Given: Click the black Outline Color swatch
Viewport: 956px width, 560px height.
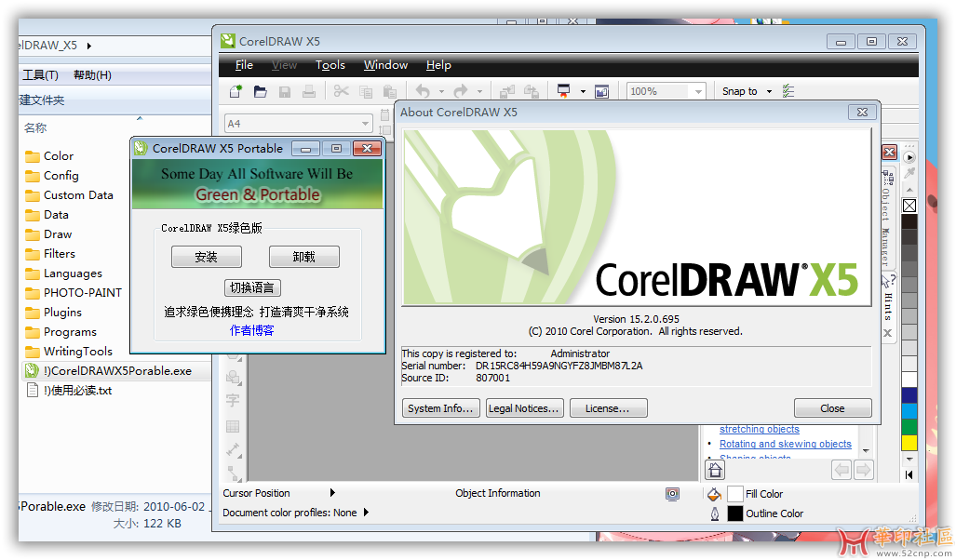Looking at the screenshot, I should tap(734, 513).
